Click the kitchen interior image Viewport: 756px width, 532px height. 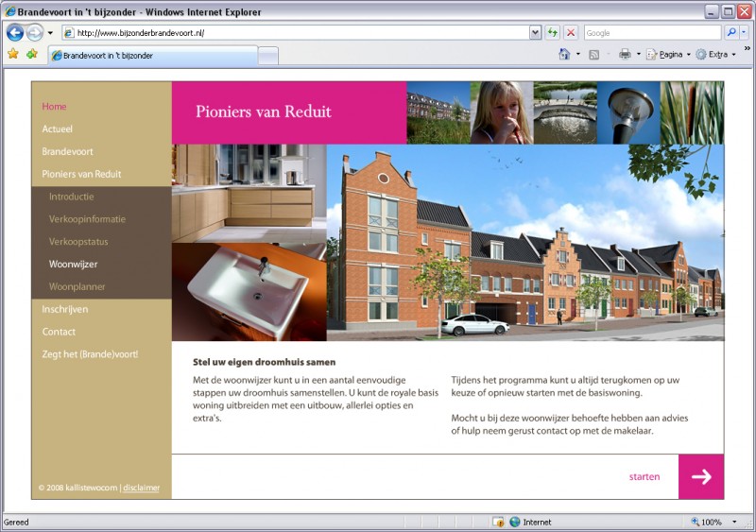point(249,194)
